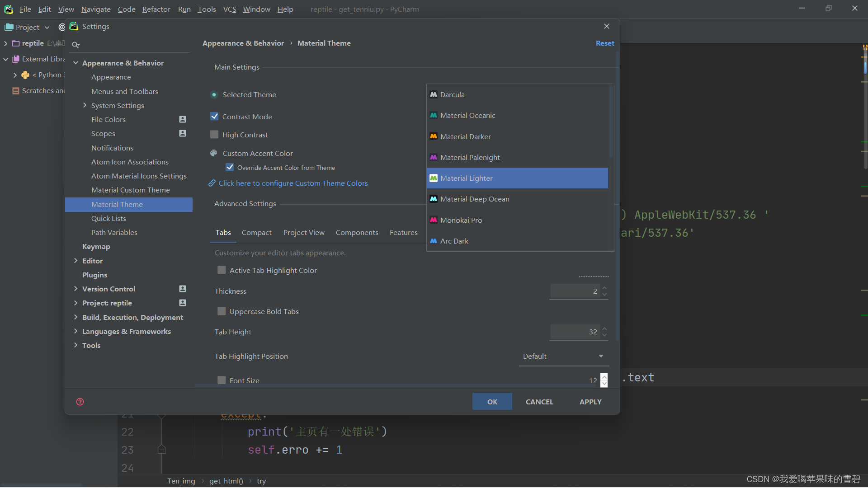Enable the High Contrast checkbox

214,135
